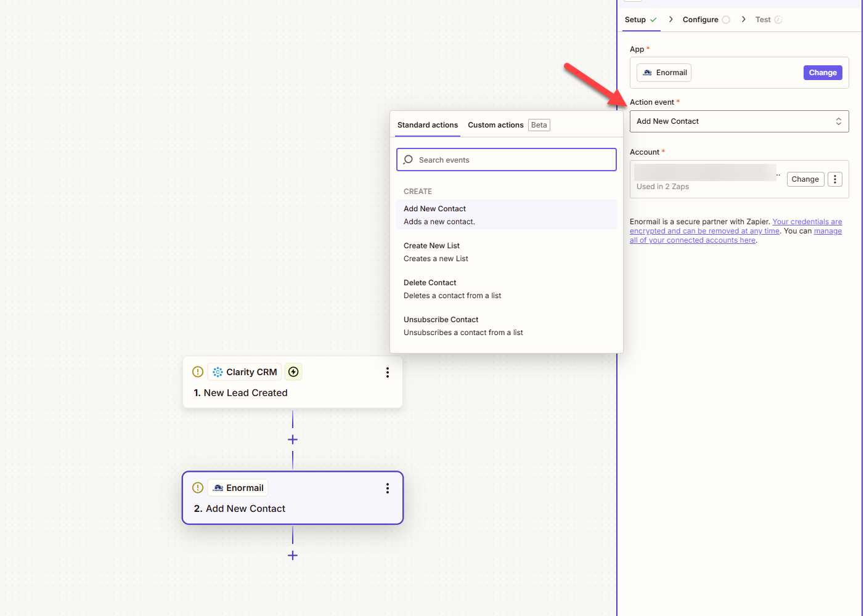Switch to the Setup tab
Screen dimensions: 864x616
pos(641,20)
